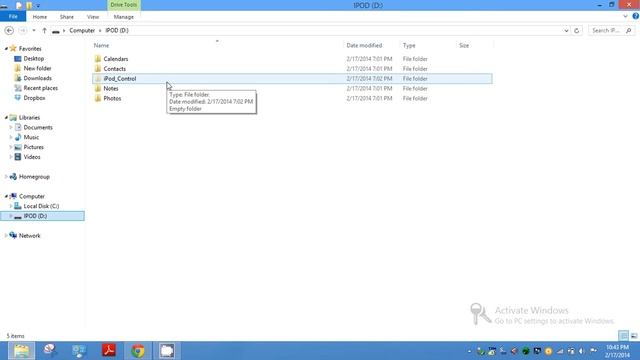
Task: Click the Photos row File folder type
Action: (415, 98)
